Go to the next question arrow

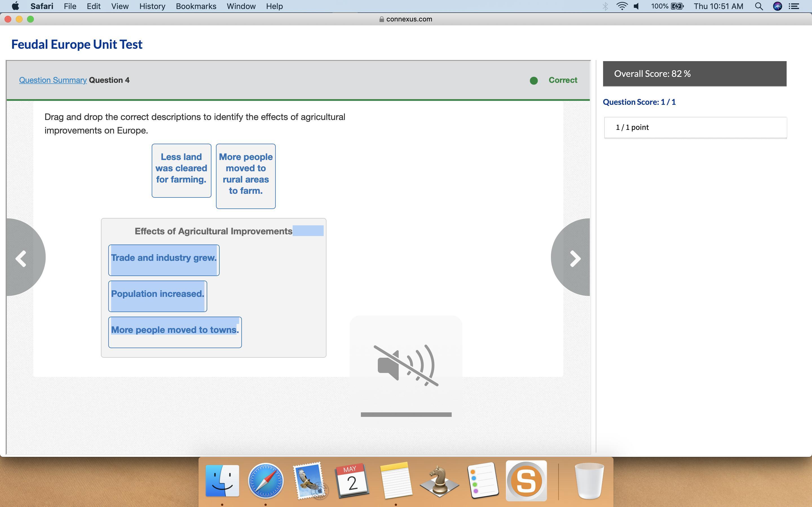(x=574, y=259)
